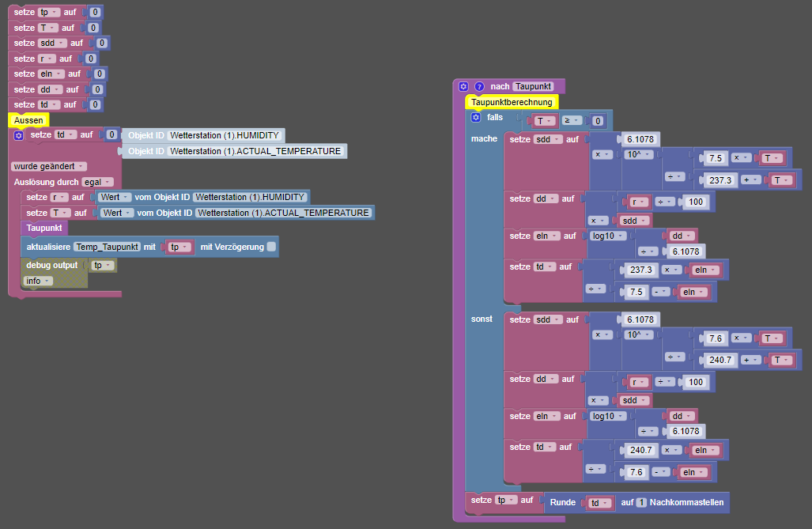Click the 'Wetterstation (1).ACTUAL_TEMPERATURE' field in 'setze T' row
Image resolution: width=812 pixels, height=529 pixels.
283,213
